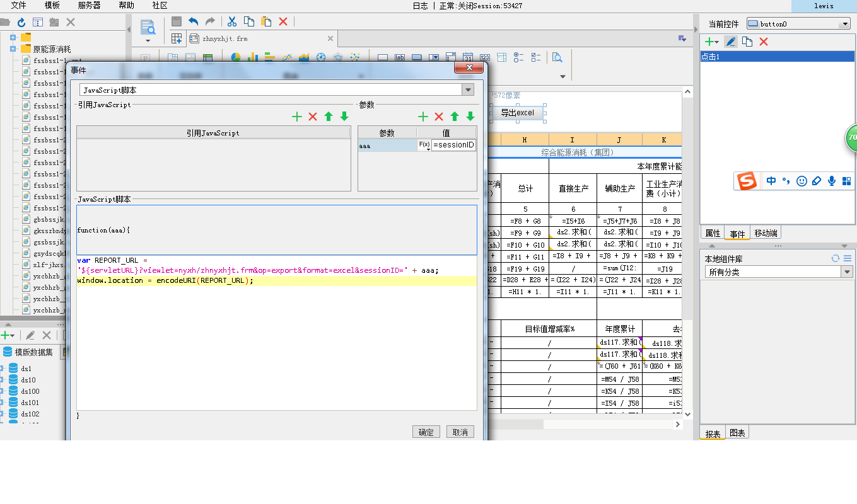Select the ds100 dataset in the tree
Screen dimensions: 857x504
[30, 391]
